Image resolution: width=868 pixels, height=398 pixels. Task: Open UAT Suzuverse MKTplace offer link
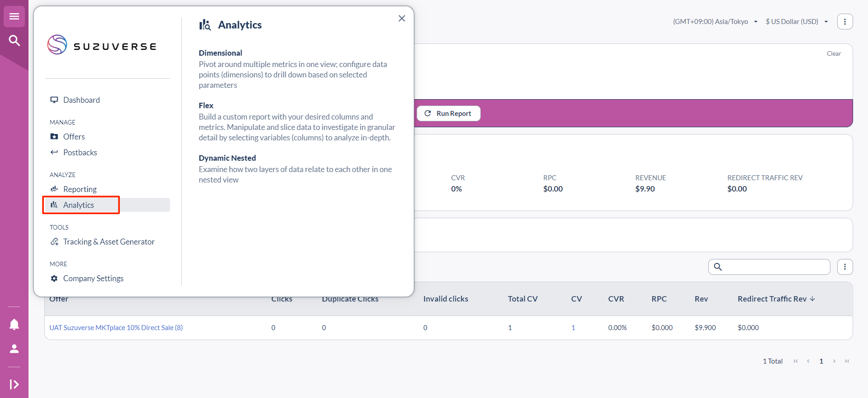116,328
